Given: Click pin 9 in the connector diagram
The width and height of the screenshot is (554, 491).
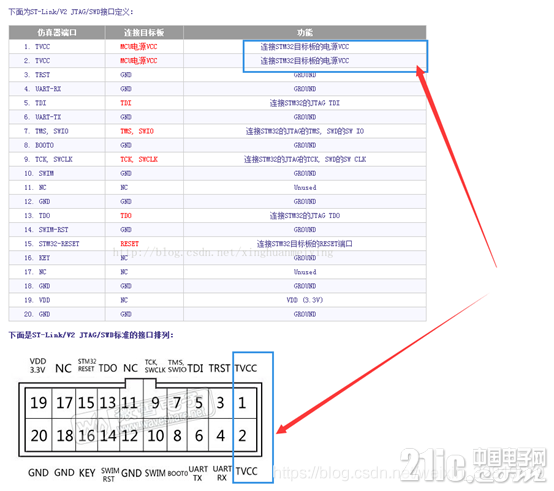Looking at the screenshot, I should point(155,403).
